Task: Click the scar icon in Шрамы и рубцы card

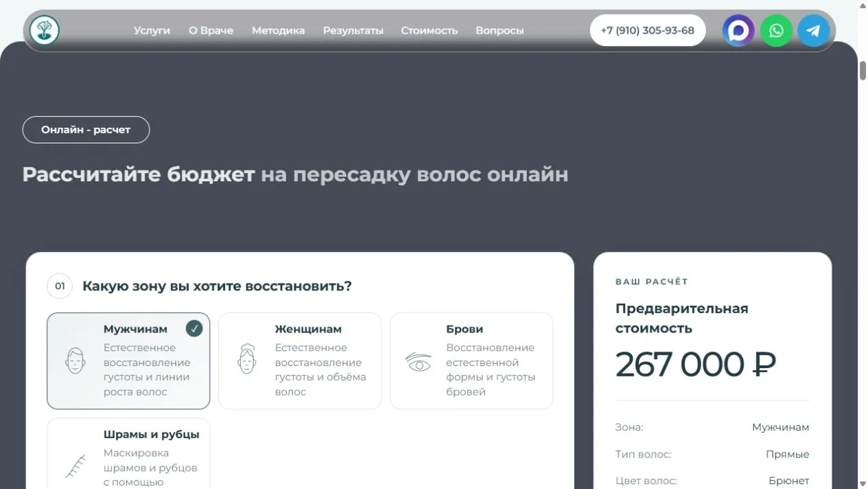Action: 75,466
